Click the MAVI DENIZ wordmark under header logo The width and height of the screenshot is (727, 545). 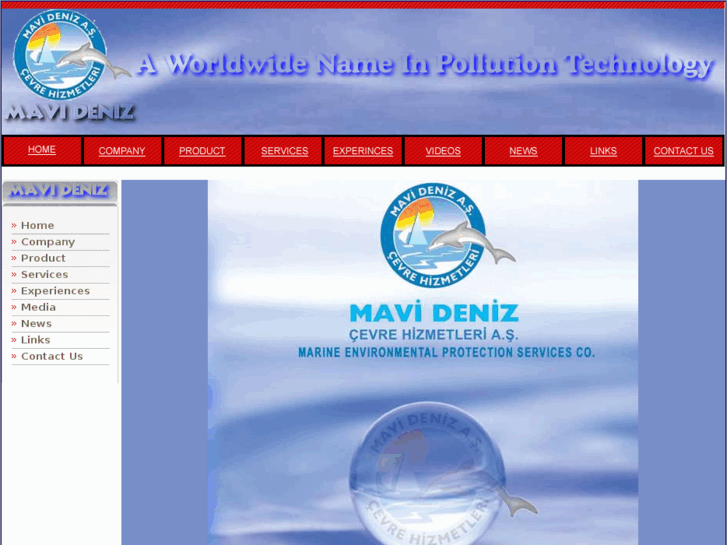coord(70,113)
